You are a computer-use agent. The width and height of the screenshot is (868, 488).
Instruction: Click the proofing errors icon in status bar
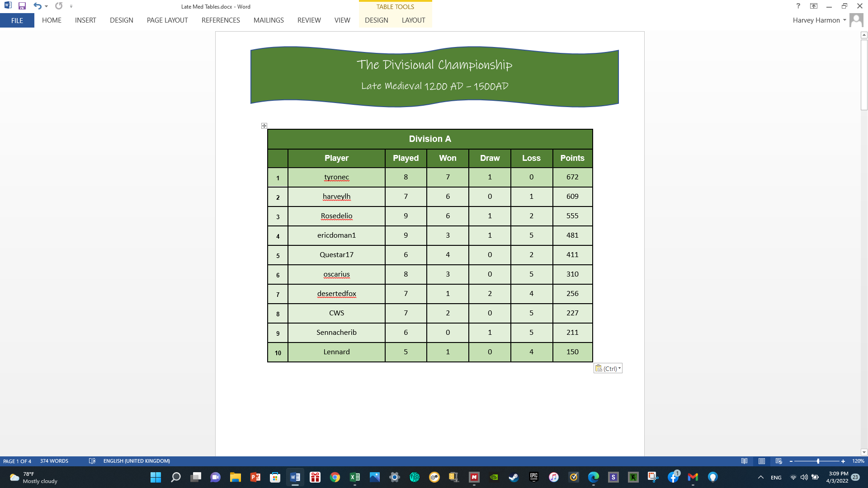[x=92, y=461]
